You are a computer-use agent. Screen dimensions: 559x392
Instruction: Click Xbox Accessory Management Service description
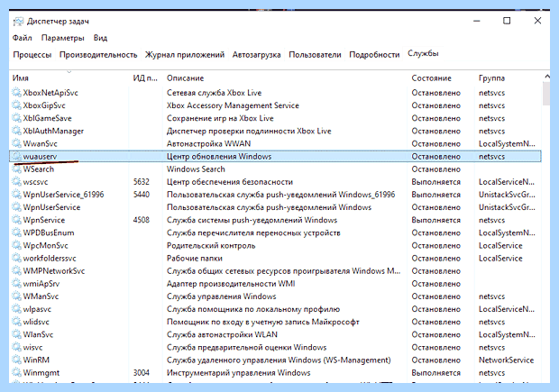coord(233,105)
